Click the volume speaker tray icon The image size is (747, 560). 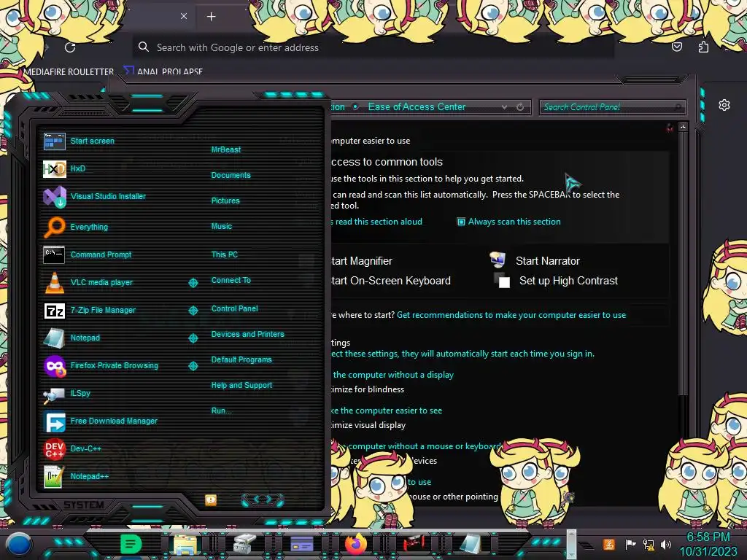coord(666,544)
